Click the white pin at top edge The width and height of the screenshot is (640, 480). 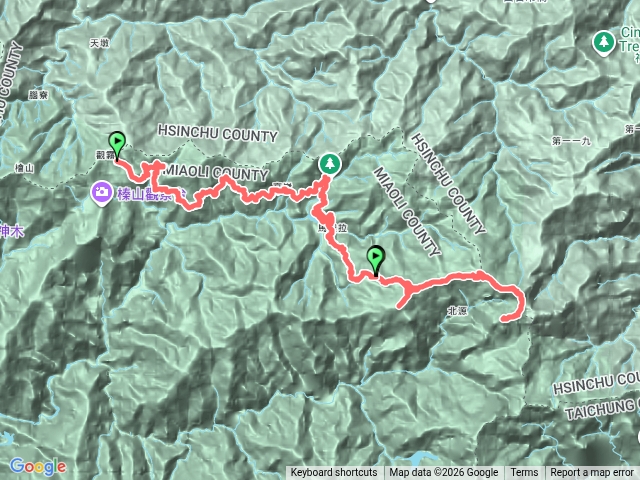click(x=431, y=1)
